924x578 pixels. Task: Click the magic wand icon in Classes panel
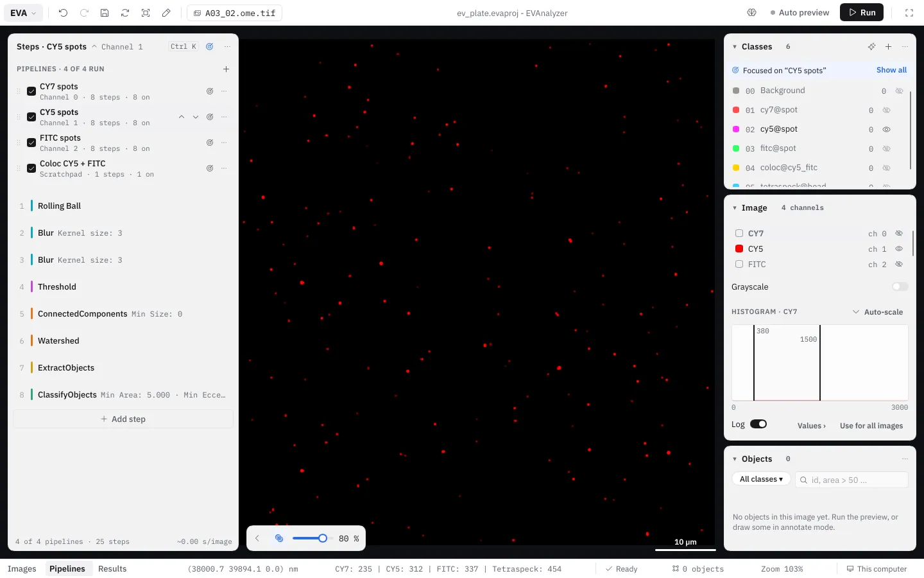871,47
